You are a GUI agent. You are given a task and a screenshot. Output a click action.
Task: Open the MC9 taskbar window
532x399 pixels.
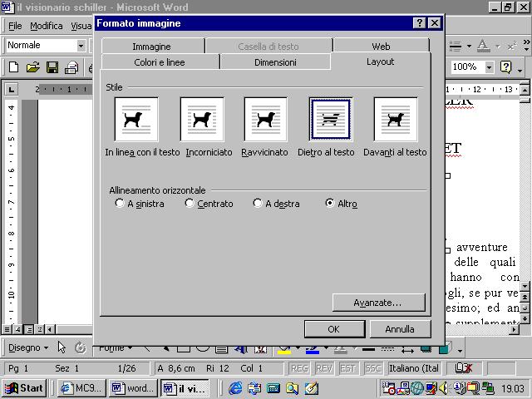pos(81,388)
